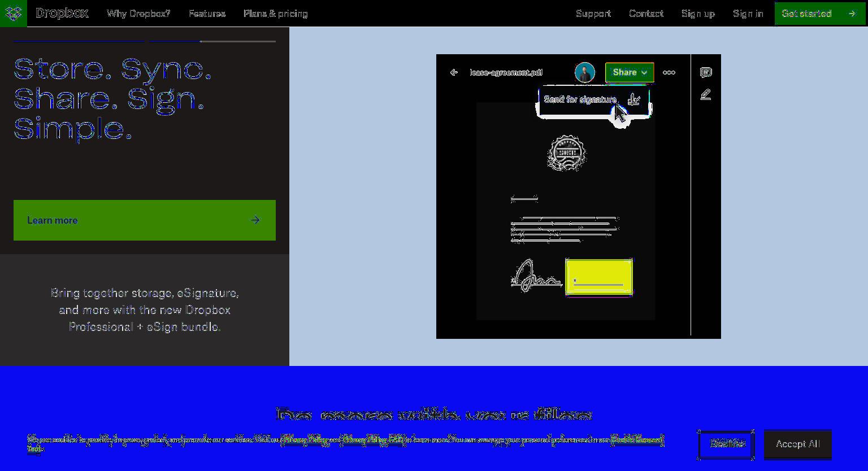The height and width of the screenshot is (471, 868).
Task: Click the signature icon beside Send for signature
Action: pyautogui.click(x=634, y=99)
